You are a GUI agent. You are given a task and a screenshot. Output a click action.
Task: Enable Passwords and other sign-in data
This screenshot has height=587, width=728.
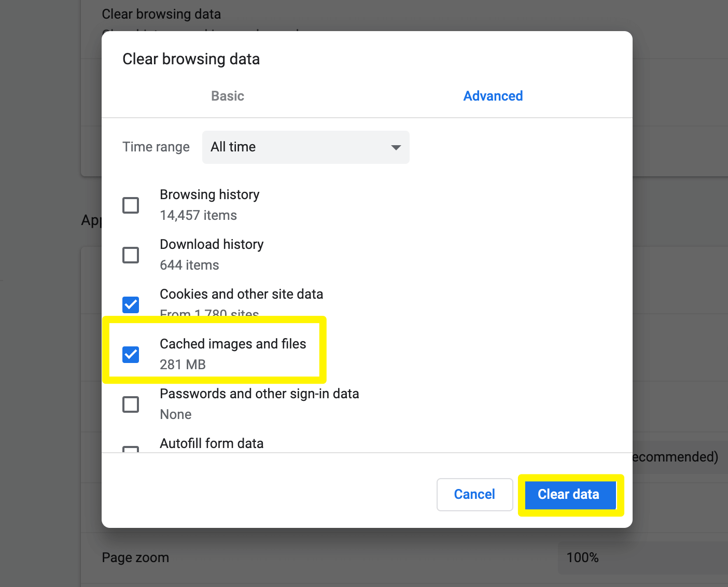(131, 404)
